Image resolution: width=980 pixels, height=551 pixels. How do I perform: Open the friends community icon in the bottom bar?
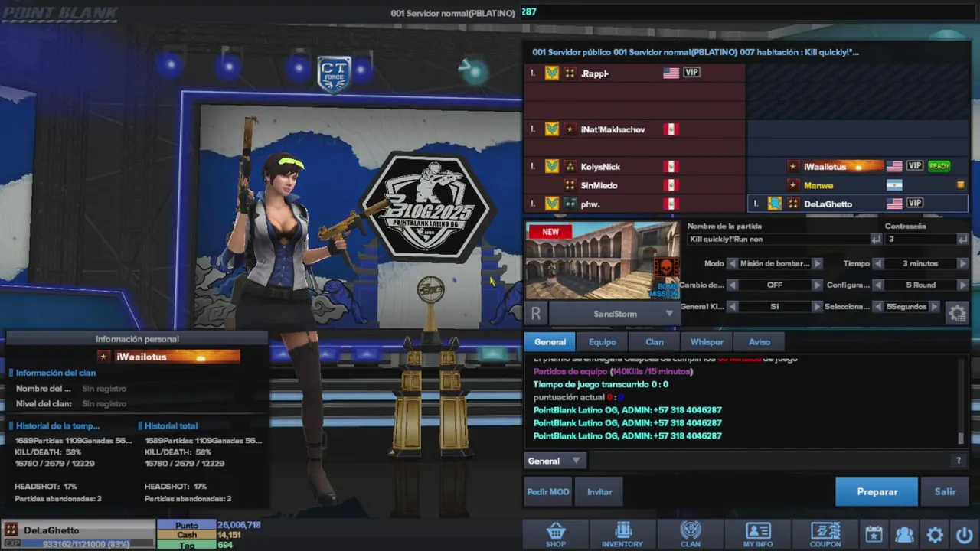(904, 534)
